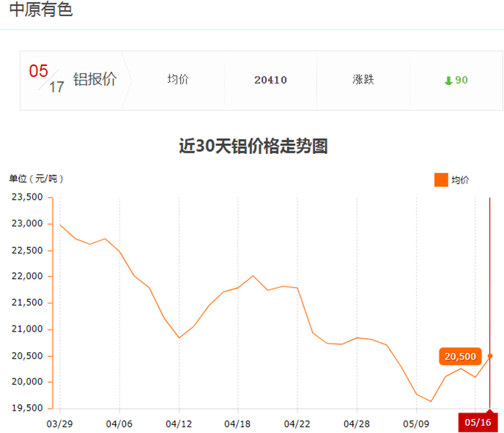Click the 04/28 x-axis label

357,424
